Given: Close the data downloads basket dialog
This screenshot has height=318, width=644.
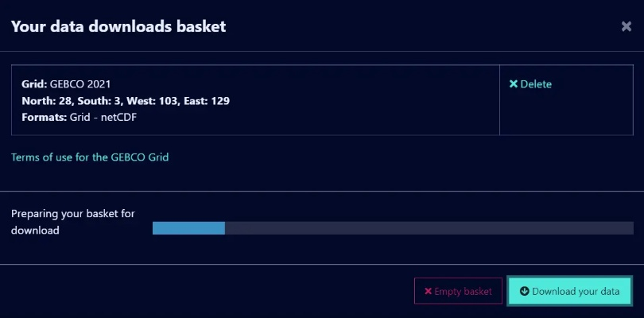Looking at the screenshot, I should tap(627, 26).
